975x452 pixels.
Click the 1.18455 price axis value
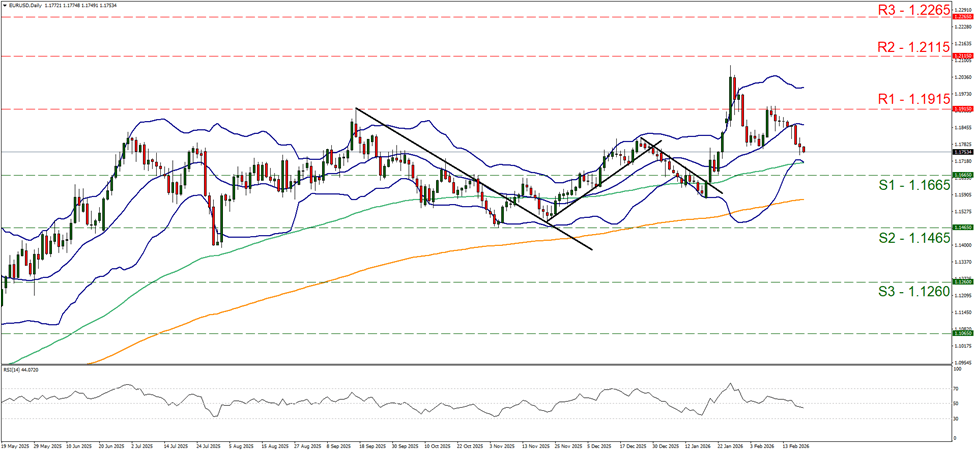(x=963, y=127)
